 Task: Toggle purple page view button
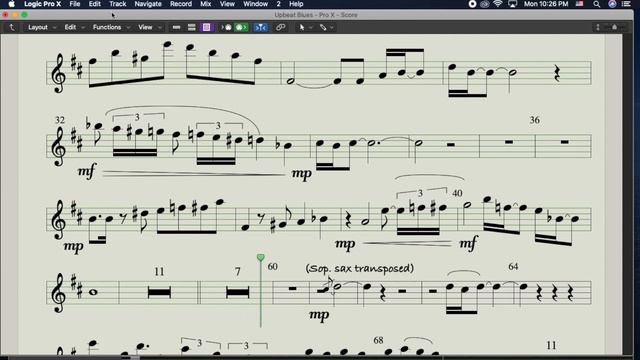pos(207,27)
